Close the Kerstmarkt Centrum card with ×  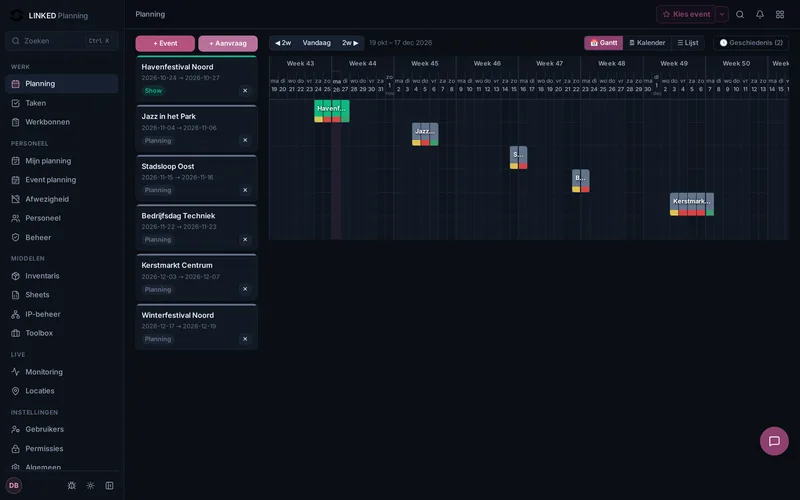[245, 289]
